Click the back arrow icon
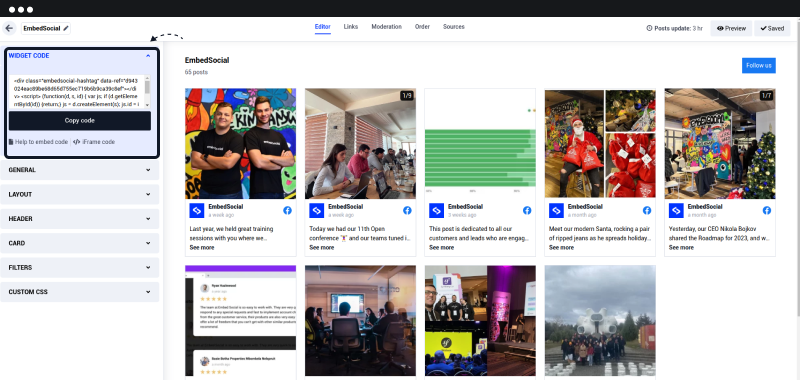The image size is (800, 380). [x=9, y=29]
